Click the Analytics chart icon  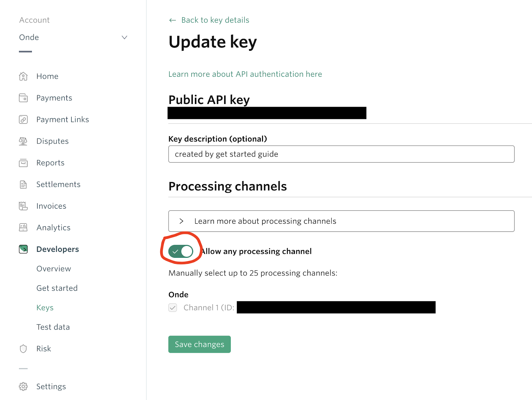pos(23,228)
